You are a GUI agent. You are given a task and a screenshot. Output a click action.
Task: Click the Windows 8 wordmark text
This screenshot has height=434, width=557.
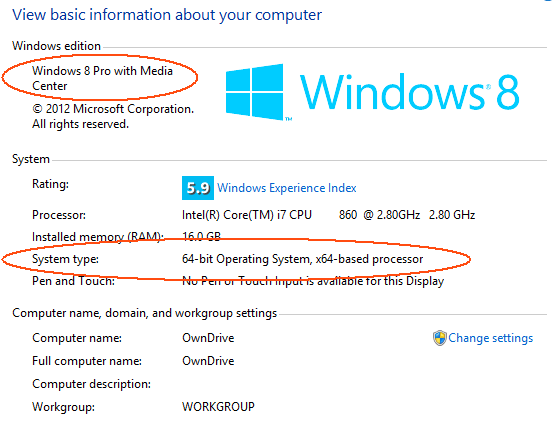click(x=409, y=92)
